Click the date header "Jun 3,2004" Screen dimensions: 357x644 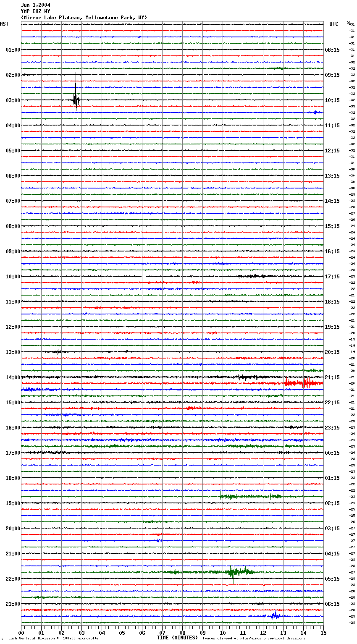point(36,5)
